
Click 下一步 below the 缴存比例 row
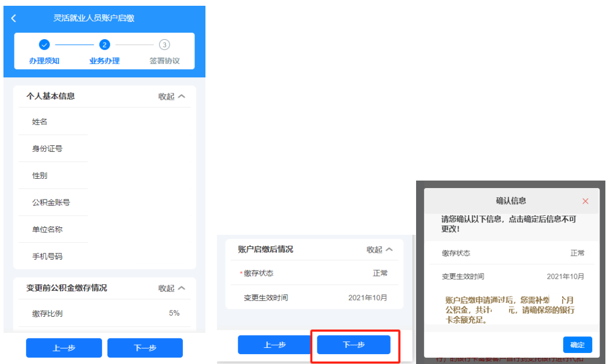pos(145,348)
